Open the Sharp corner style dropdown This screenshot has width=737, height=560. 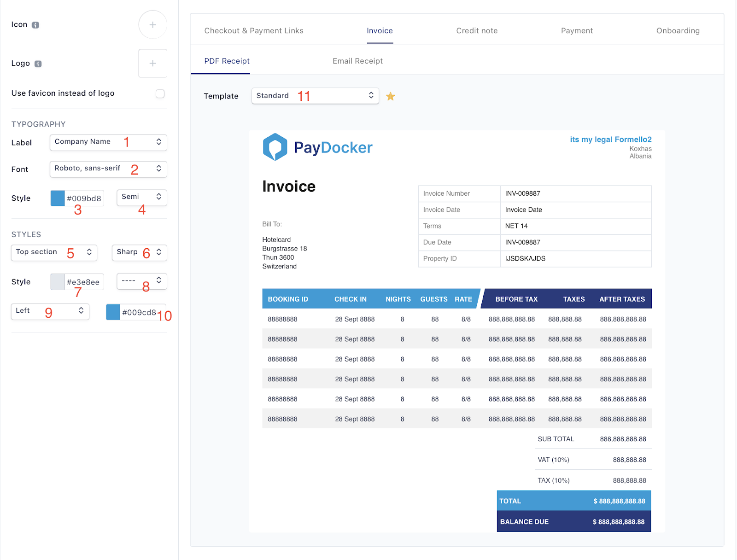[139, 252]
